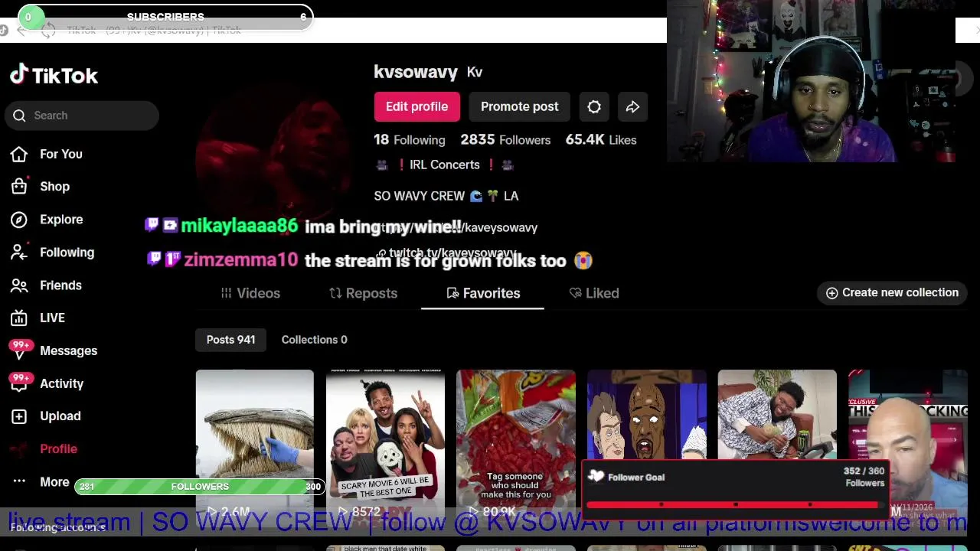Expand the More menu
Image resolution: width=980 pixels, height=551 pixels.
(54, 482)
